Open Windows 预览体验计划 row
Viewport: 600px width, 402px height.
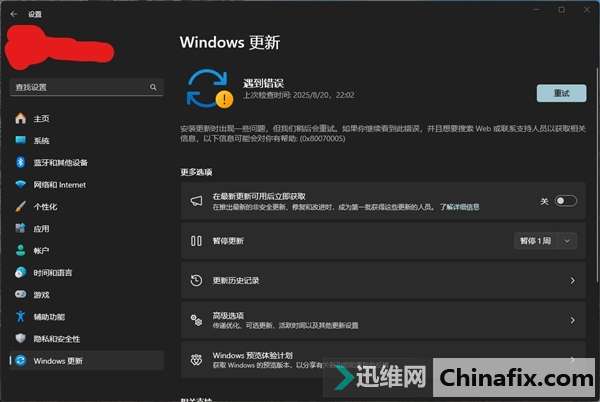click(383, 360)
